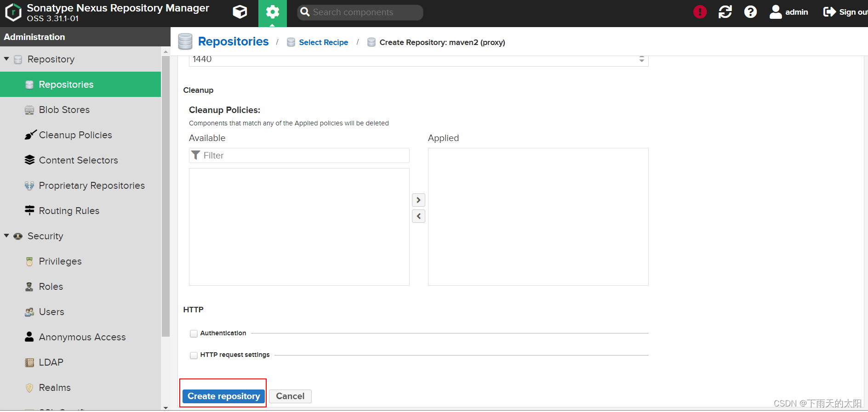Enable the HTTP request settings checkbox

194,355
